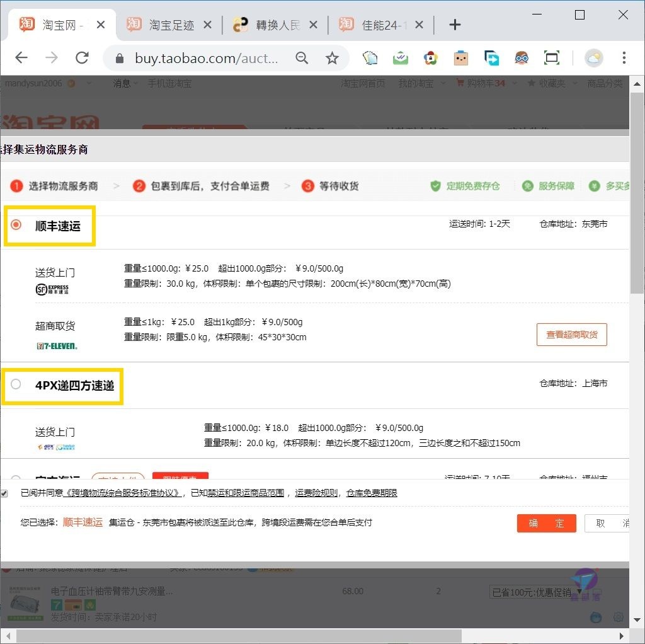The height and width of the screenshot is (644, 645).
Task: Click 仓库地址: 东莞市 text
Action: [x=573, y=224]
